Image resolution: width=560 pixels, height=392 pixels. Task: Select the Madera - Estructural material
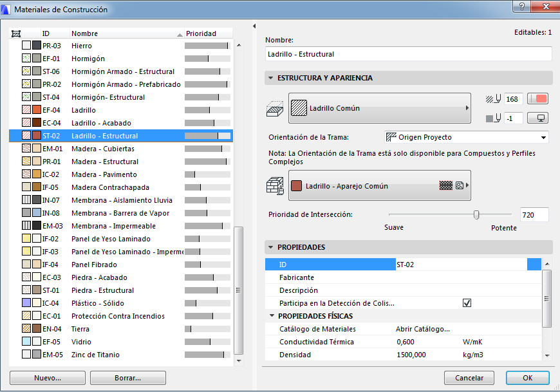[x=121, y=161]
